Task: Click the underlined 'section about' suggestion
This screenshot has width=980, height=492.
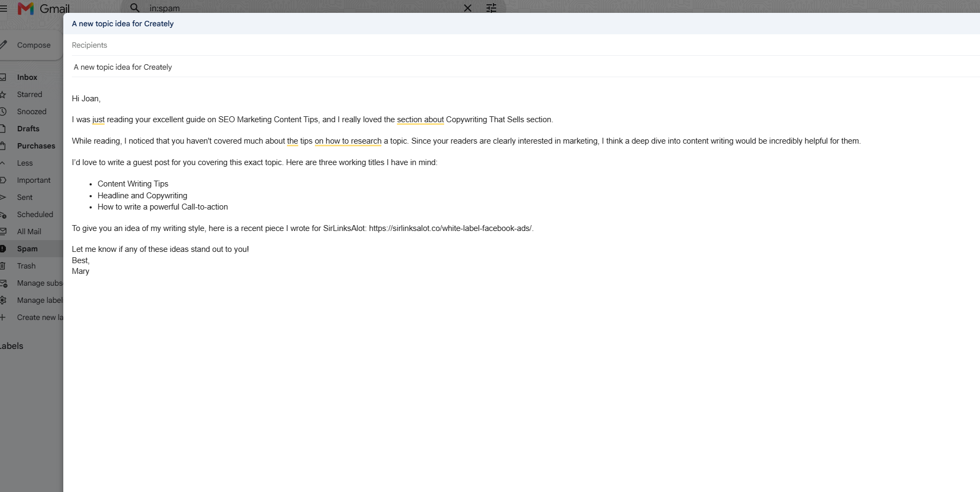Action: [x=421, y=120]
